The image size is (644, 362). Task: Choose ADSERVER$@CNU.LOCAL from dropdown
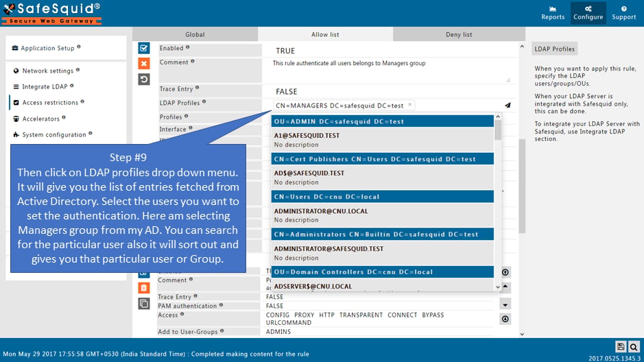[x=383, y=285]
